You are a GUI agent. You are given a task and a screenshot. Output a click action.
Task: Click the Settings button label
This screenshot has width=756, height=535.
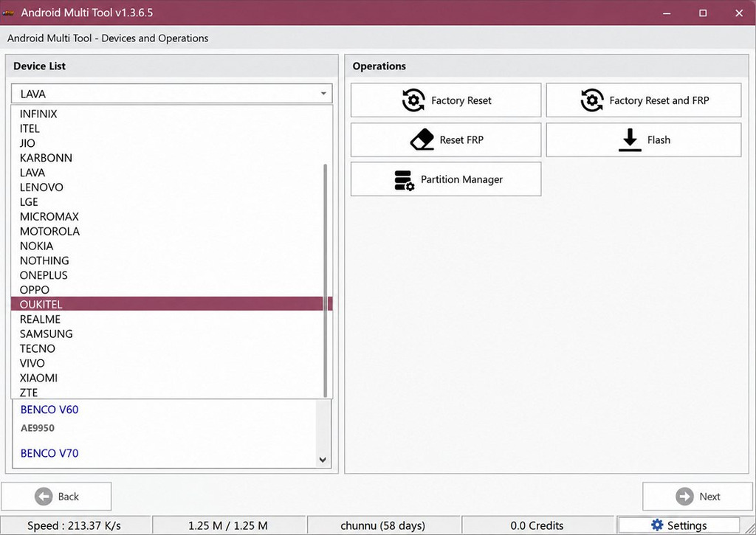687,525
